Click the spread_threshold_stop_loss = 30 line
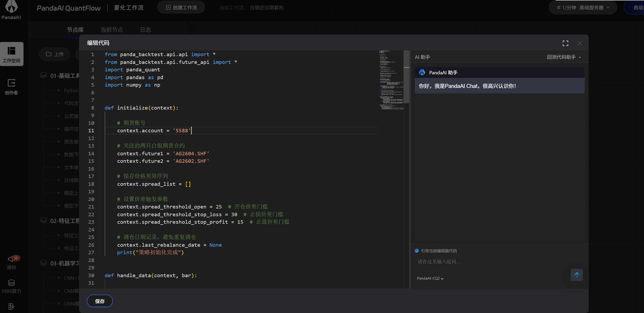The width and height of the screenshot is (644, 313). point(177,214)
